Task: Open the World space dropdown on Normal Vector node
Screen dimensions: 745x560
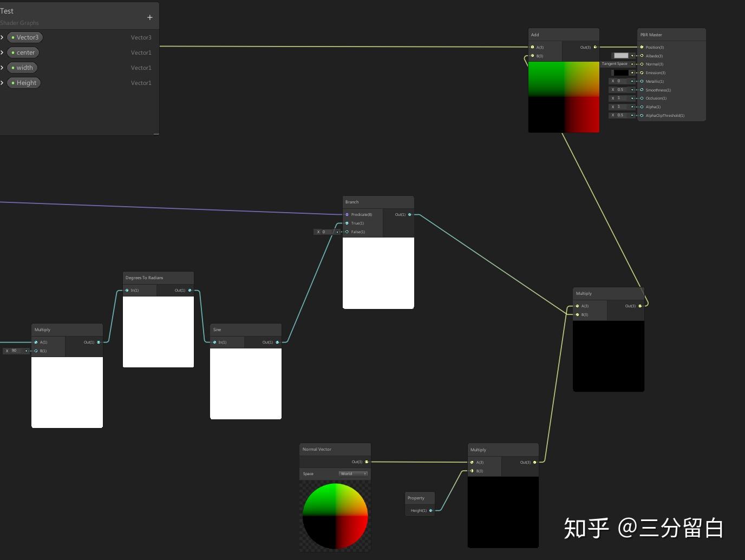Action: point(353,473)
